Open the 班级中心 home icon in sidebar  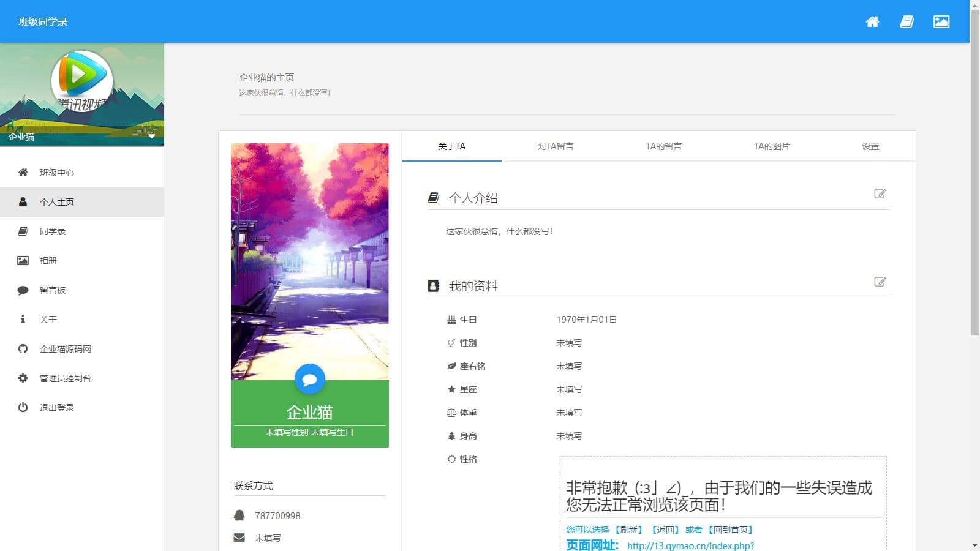pos(23,173)
